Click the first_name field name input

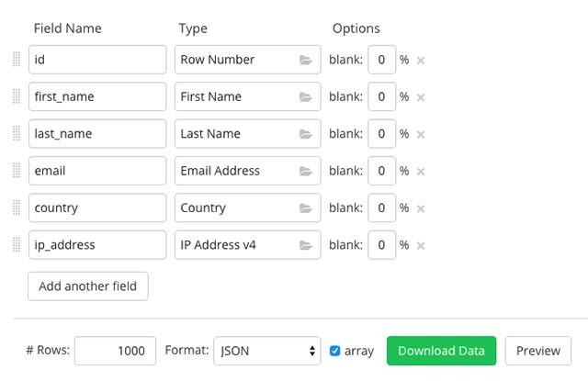pyautogui.click(x=97, y=96)
